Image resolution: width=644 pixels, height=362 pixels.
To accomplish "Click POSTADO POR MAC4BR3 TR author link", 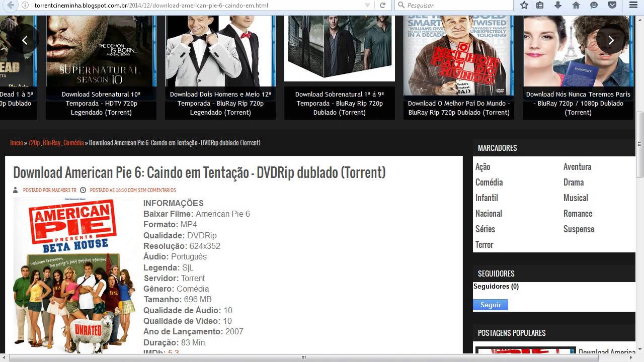I will point(50,190).
